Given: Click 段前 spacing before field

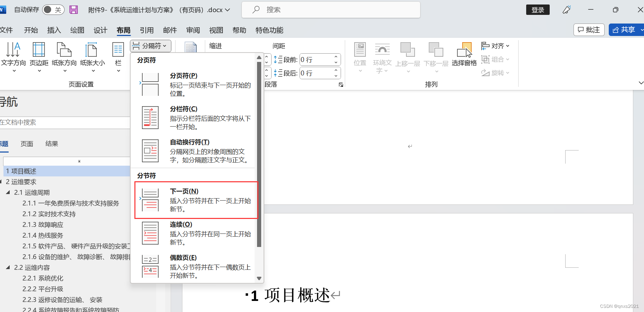Looking at the screenshot, I should 316,59.
